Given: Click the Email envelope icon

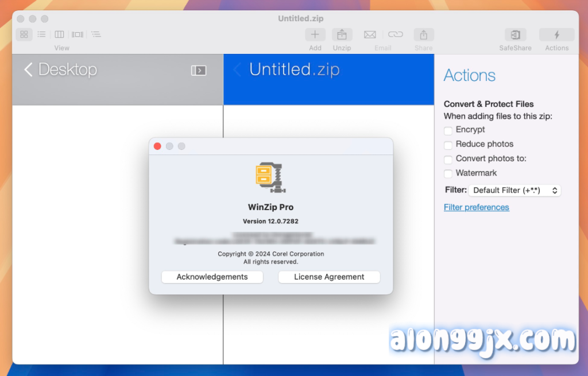Looking at the screenshot, I should [x=370, y=35].
